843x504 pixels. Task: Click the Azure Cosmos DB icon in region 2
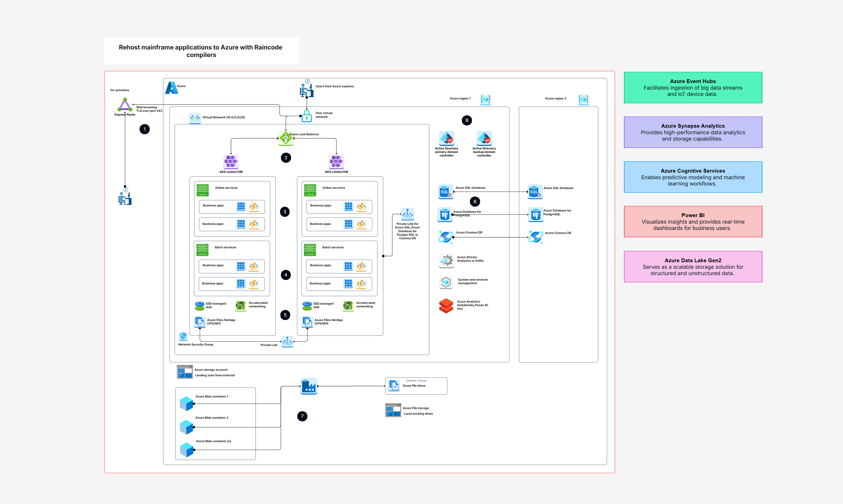tap(536, 237)
